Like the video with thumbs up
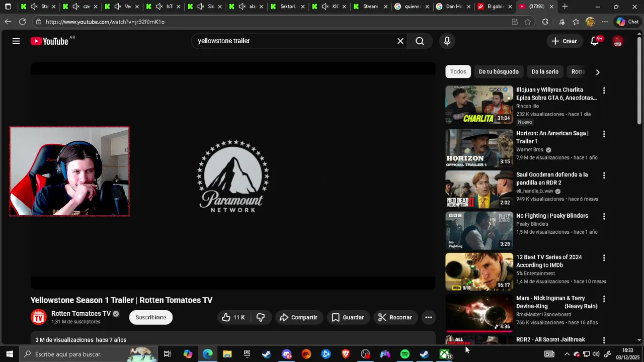The image size is (644, 362). (233, 317)
